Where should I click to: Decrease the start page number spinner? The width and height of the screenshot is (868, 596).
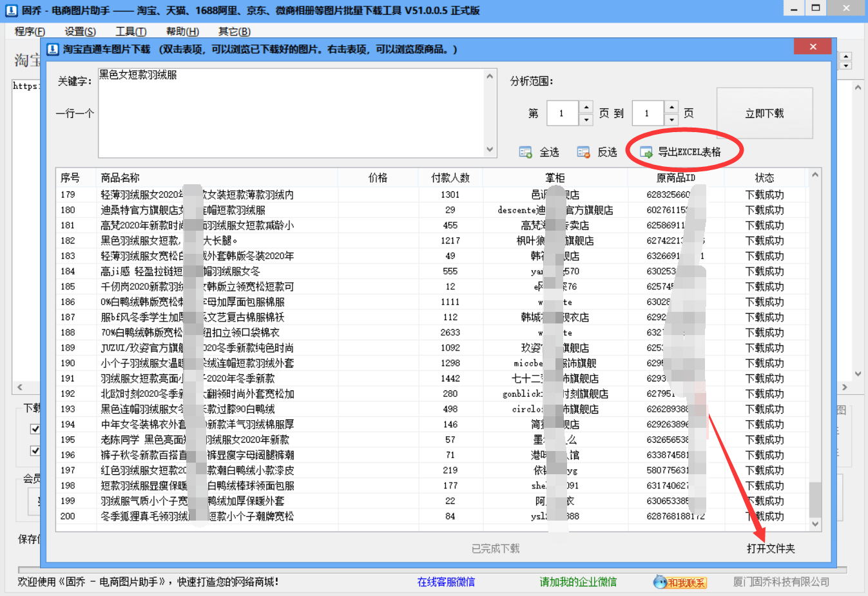pos(586,119)
